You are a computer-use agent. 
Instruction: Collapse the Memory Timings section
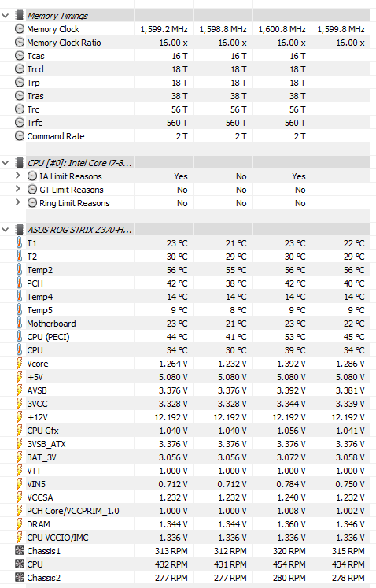point(6,16)
